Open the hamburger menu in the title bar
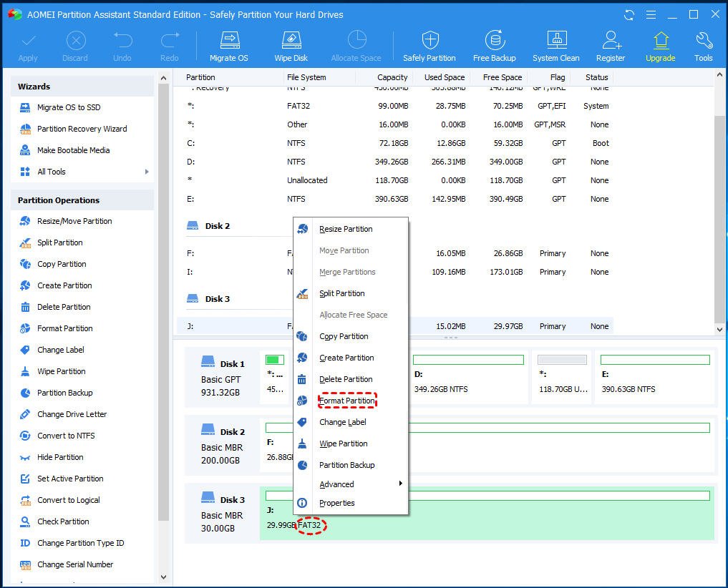Screen dimensions: 728x588 coord(651,15)
